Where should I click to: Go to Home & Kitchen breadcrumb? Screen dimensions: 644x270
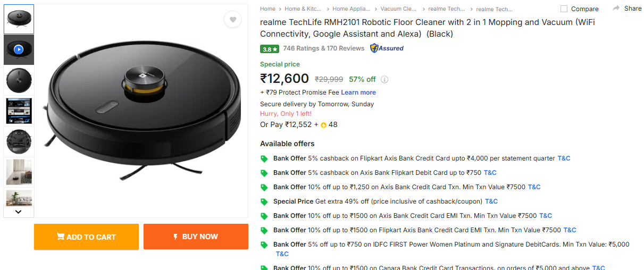coord(303,9)
